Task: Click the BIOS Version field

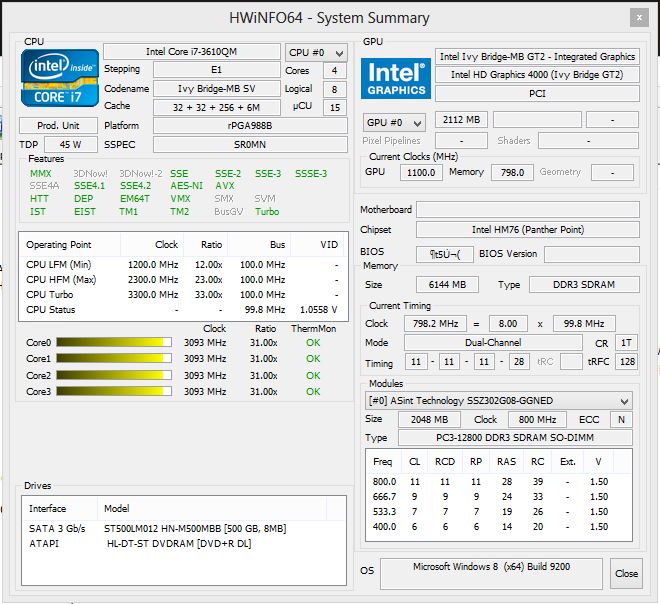Action: [592, 254]
